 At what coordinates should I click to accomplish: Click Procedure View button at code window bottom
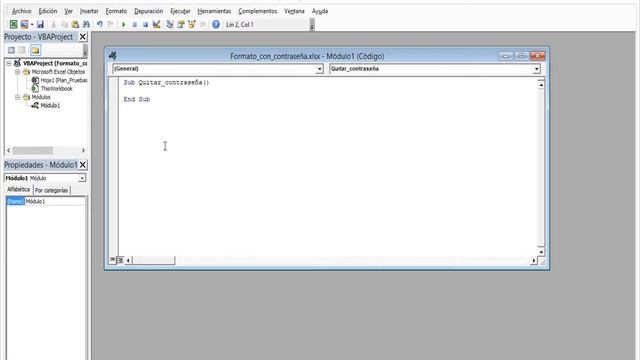pos(112,260)
